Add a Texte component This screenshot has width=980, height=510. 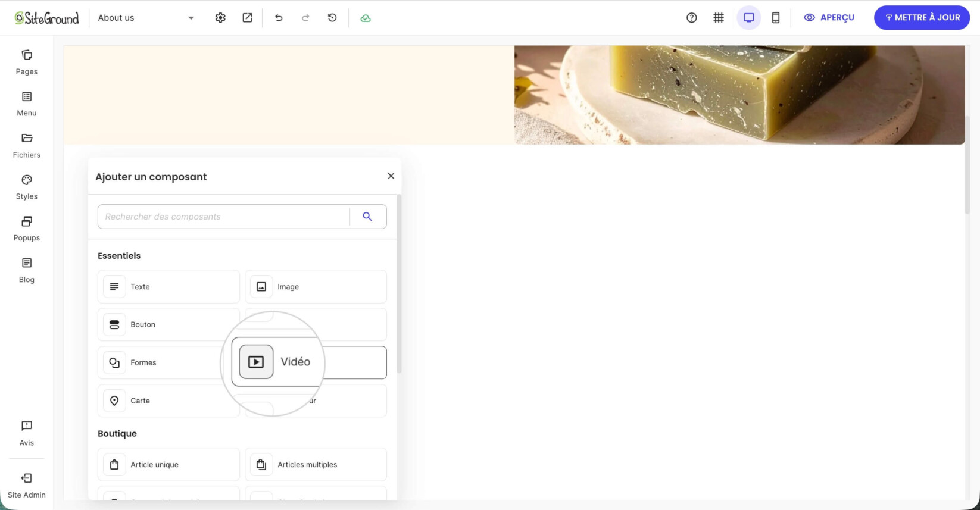click(168, 287)
